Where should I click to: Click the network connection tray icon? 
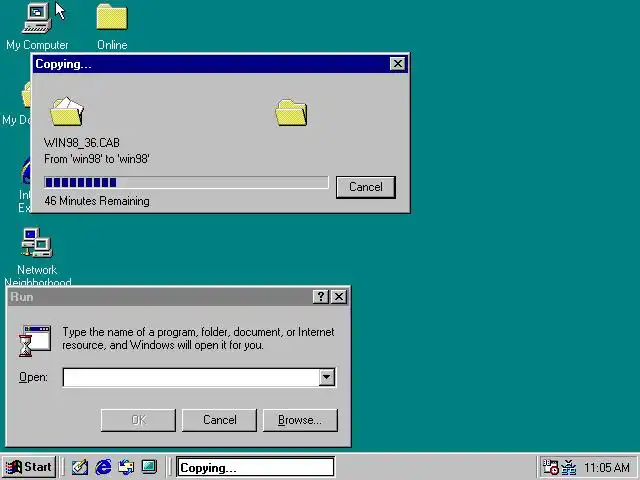(x=569, y=467)
